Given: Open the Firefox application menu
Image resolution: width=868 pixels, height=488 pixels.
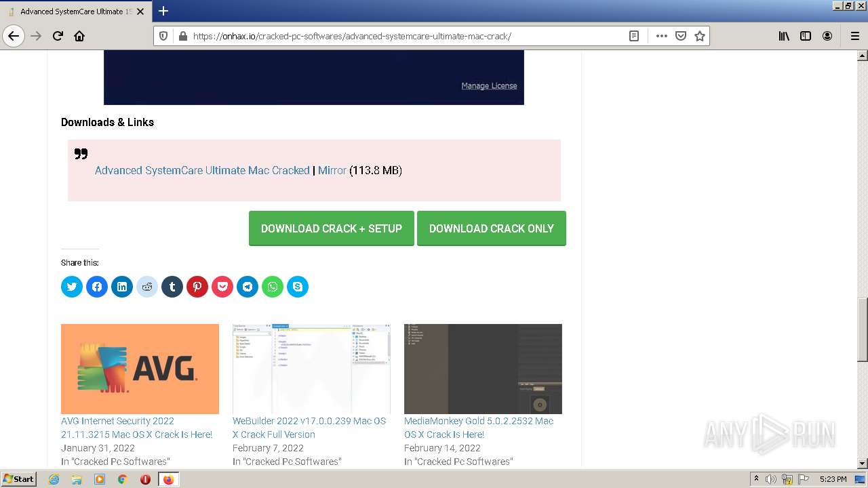Looking at the screenshot, I should [854, 36].
